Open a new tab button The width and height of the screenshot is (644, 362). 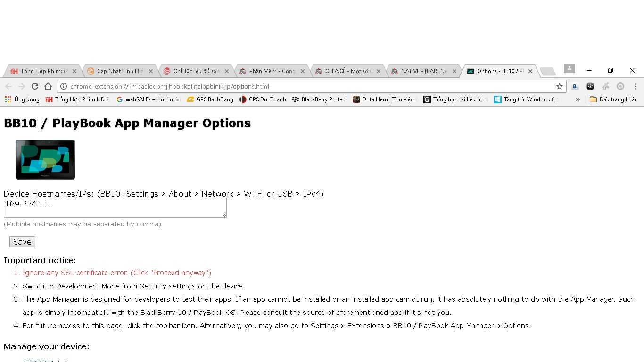pyautogui.click(x=547, y=72)
